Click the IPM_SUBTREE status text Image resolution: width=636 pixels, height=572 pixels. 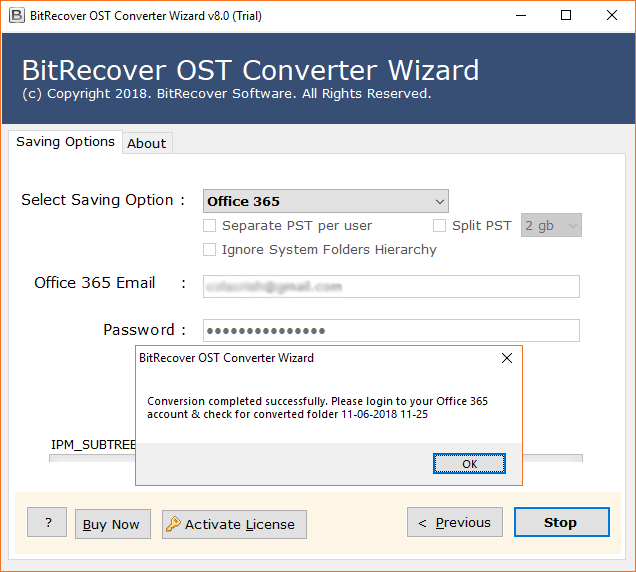click(x=93, y=445)
